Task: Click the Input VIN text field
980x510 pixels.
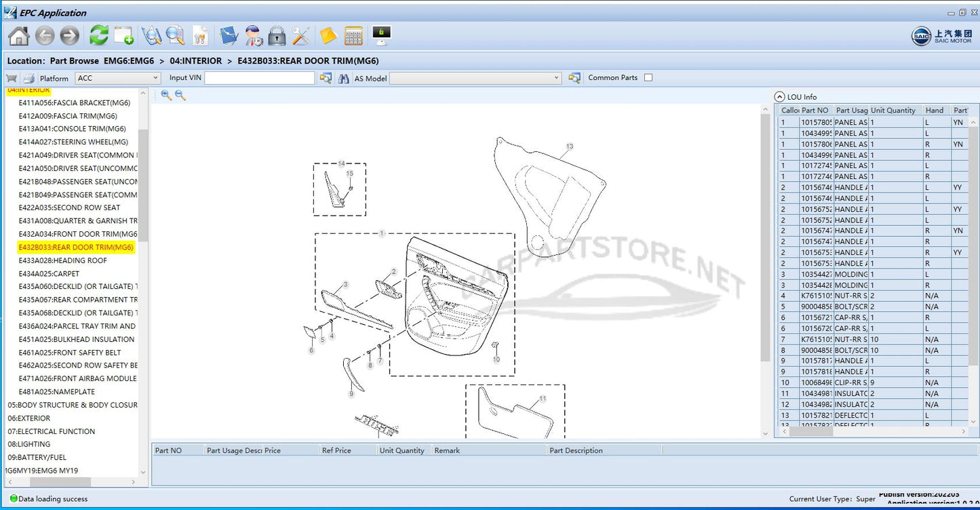Action: point(259,78)
